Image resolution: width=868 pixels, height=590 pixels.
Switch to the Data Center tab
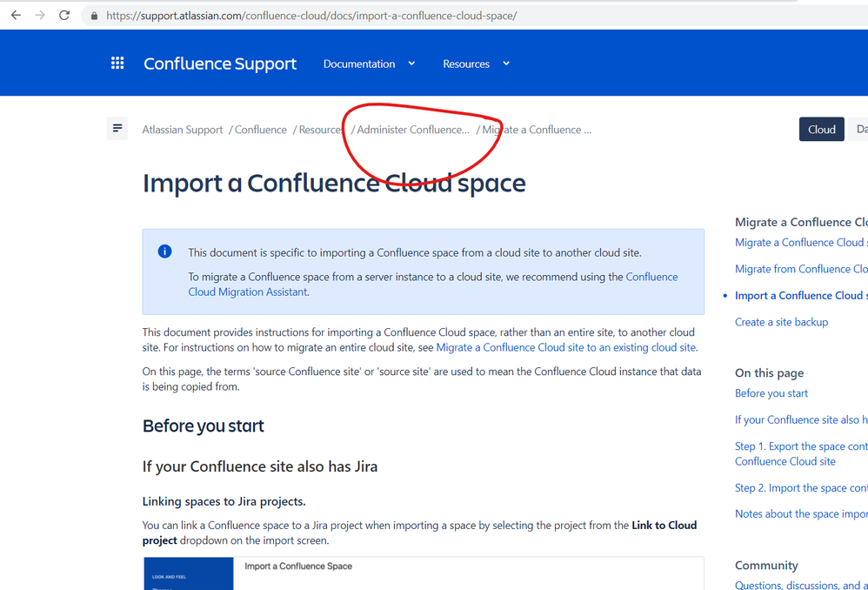point(859,128)
